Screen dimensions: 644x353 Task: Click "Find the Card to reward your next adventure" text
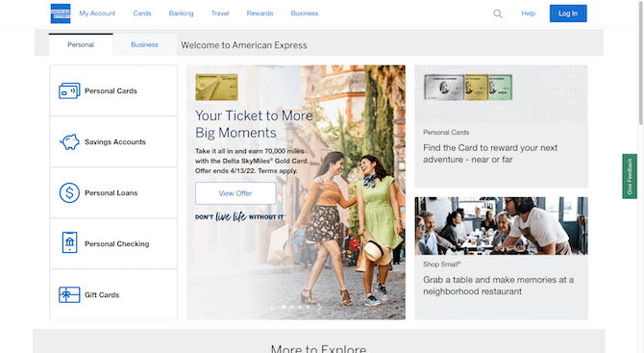click(490, 153)
